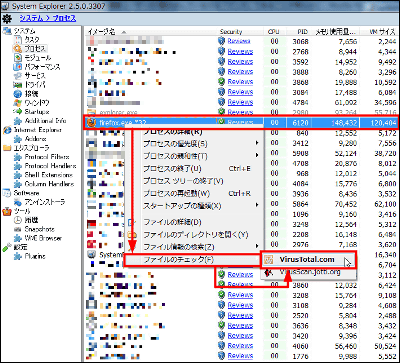Click the Internet Explorer icon in sidebar
The width and height of the screenshot is (400, 363).
(7, 130)
